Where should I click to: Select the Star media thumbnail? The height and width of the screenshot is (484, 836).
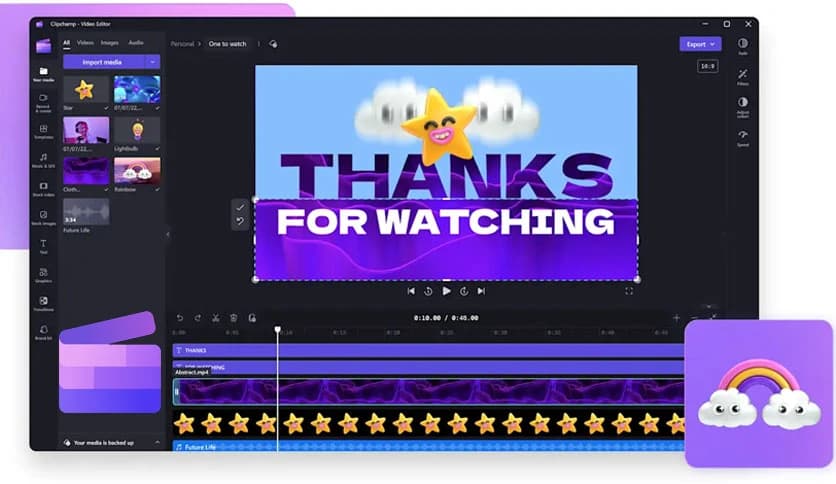click(86, 90)
